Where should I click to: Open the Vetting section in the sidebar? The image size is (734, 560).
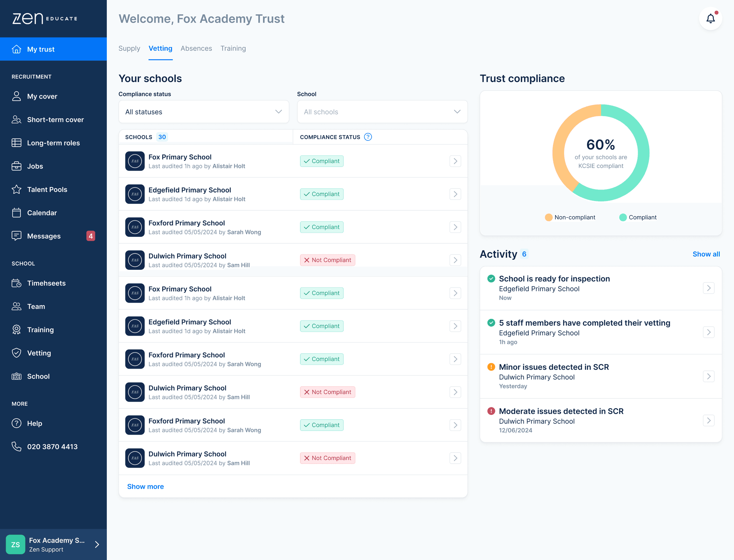pos(39,353)
